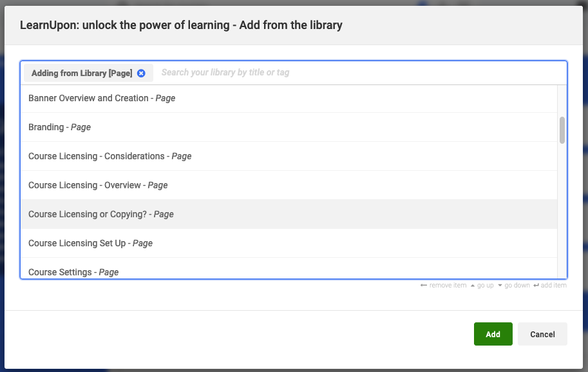Click the 'Adding from Library [Page]' tag label
Image resolution: width=588 pixels, height=372 pixels.
coord(82,73)
